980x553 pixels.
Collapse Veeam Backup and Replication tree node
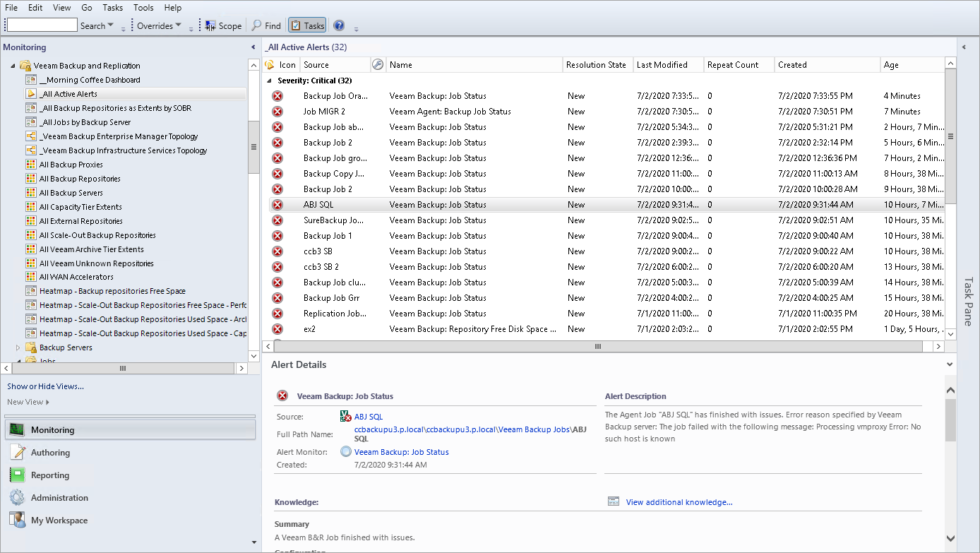pos(12,66)
